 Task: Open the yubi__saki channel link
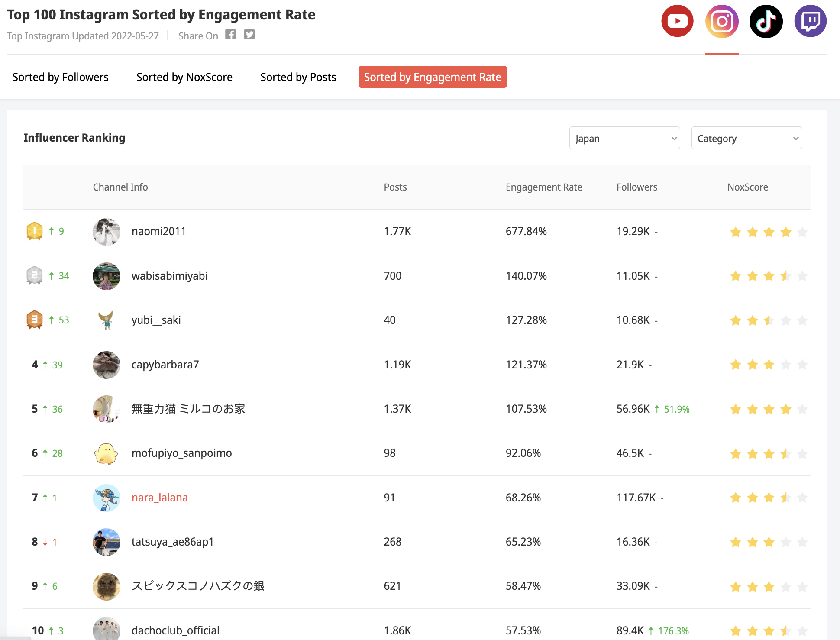[156, 320]
